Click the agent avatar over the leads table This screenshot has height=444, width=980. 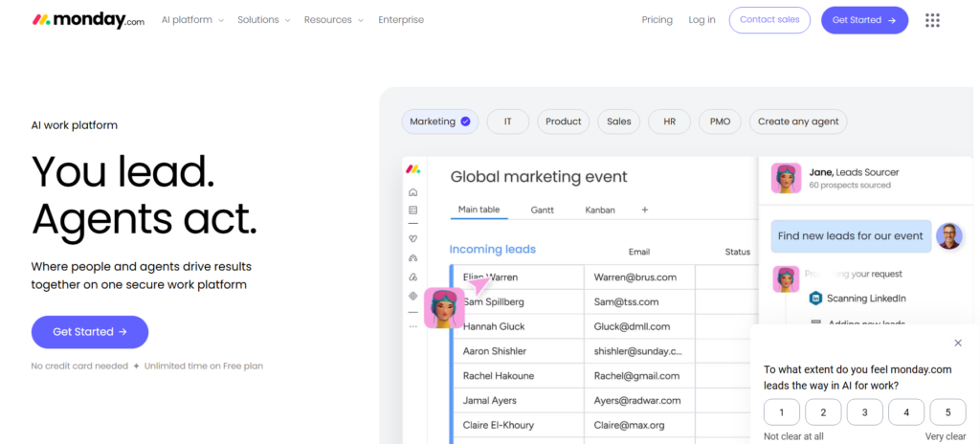tap(444, 308)
